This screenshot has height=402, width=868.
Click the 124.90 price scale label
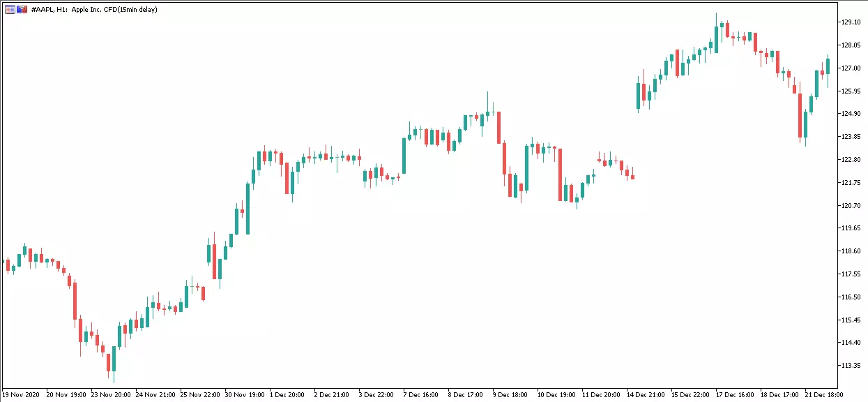tap(851, 114)
